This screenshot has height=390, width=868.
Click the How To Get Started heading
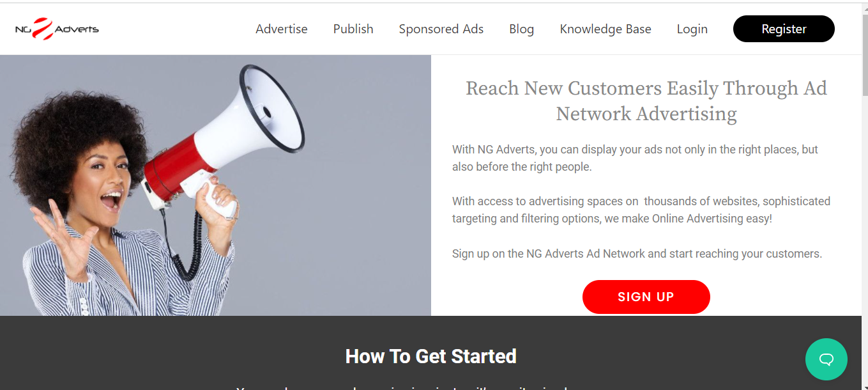click(431, 356)
